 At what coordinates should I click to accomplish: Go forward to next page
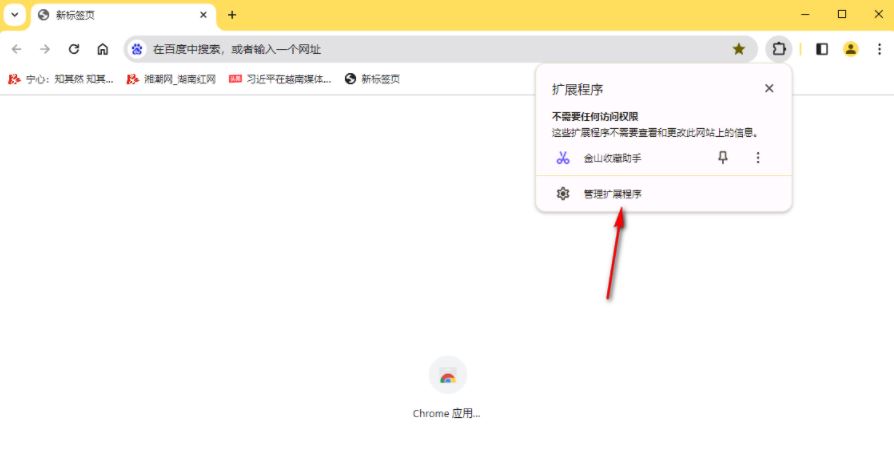[x=45, y=50]
